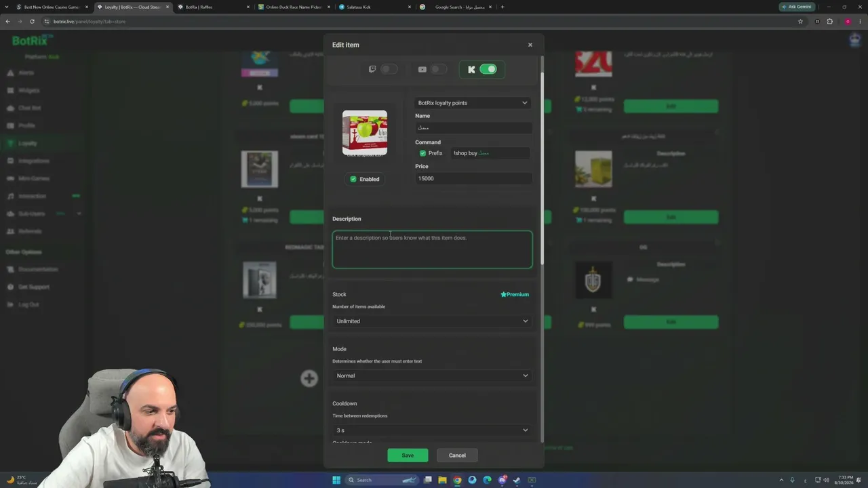Image resolution: width=868 pixels, height=488 pixels.
Task: Open the BotRix loyalty points dropdown
Action: 473,103
